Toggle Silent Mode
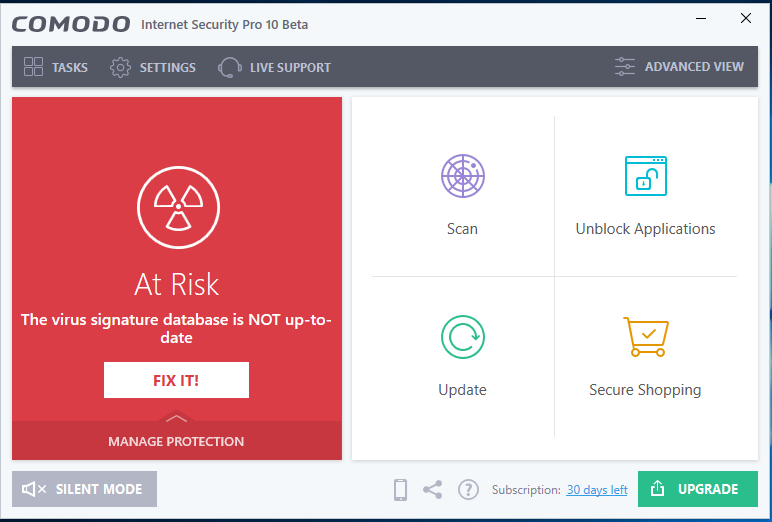 click(84, 489)
